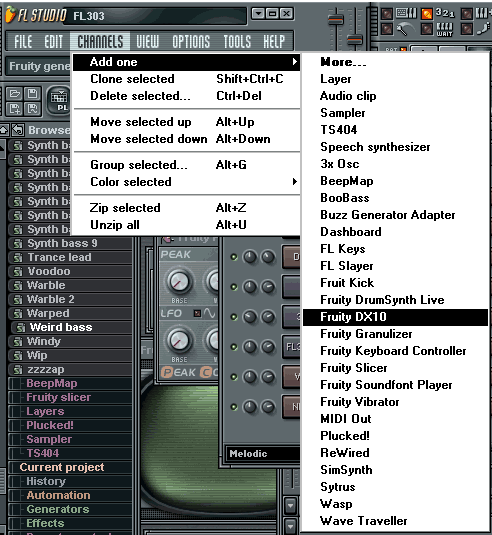Toggle typing keyboard to piano LED
Screen dimensions: 492x535
point(386,14)
